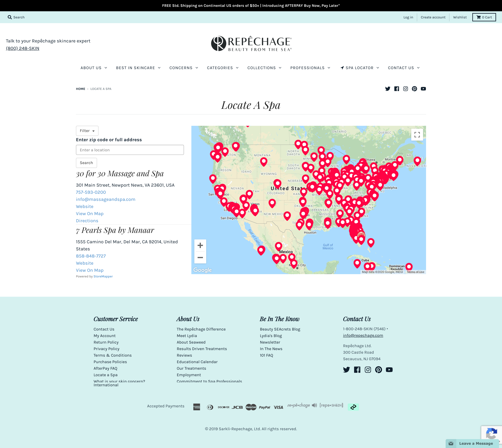Expand the Professionals menu
This screenshot has height=448, width=502.
pyautogui.click(x=310, y=68)
